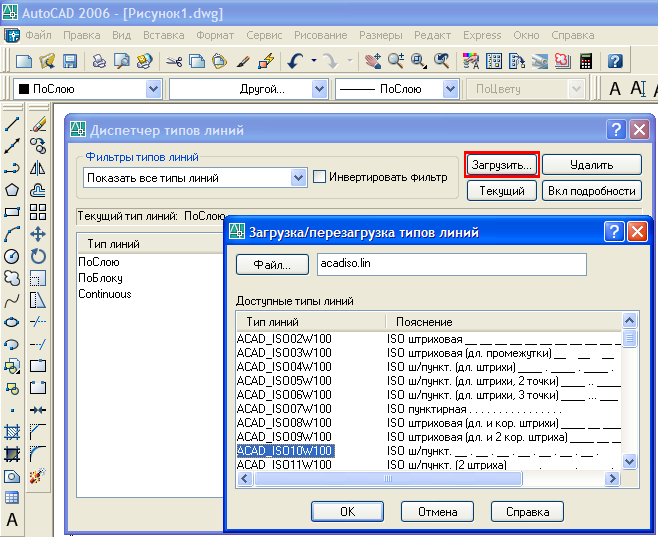Click the Пояснение column header
Viewport: 658px width, 537px height.
[503, 322]
